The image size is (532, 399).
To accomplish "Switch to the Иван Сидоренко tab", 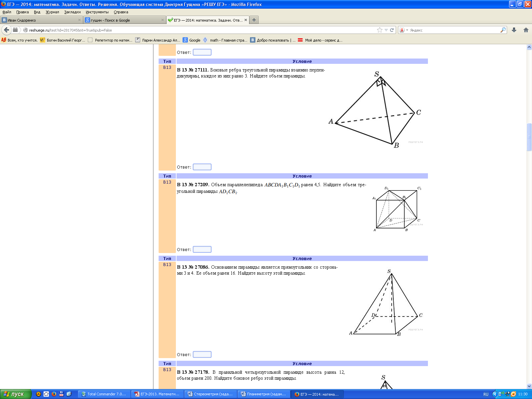I will click(41, 20).
